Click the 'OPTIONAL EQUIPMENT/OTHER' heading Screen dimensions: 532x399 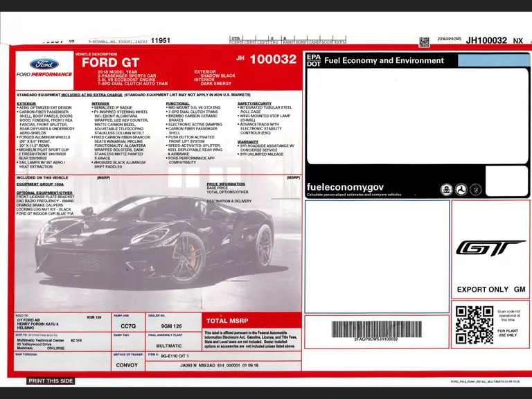44,193
